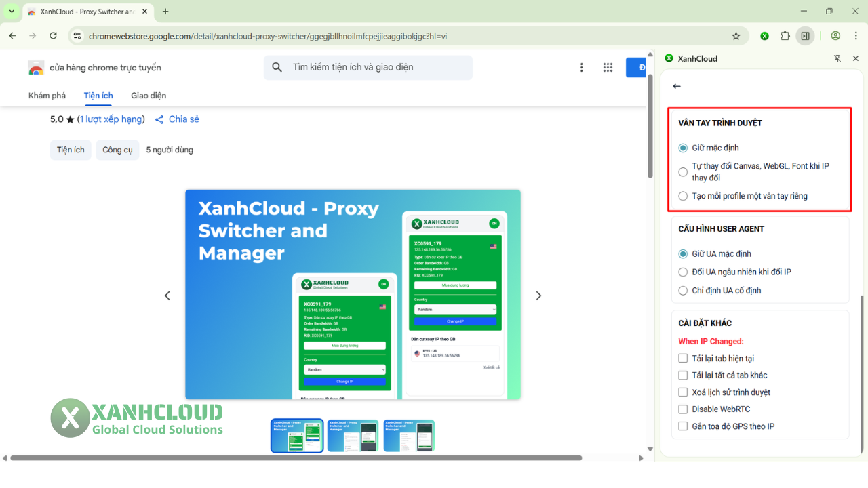Screen dimensions: 868x488
Task: Click the web page's vertical scrollbar down arrow
Action: 650,449
